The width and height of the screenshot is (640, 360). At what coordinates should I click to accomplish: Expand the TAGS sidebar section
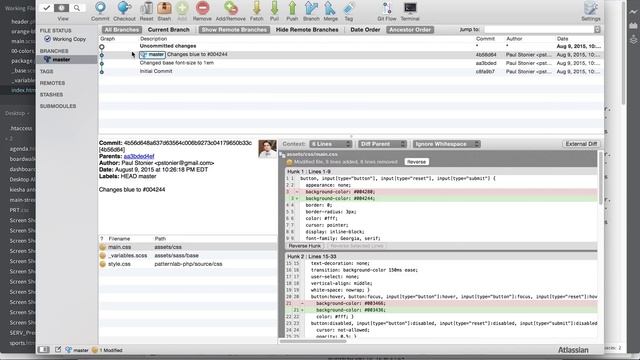[x=47, y=71]
